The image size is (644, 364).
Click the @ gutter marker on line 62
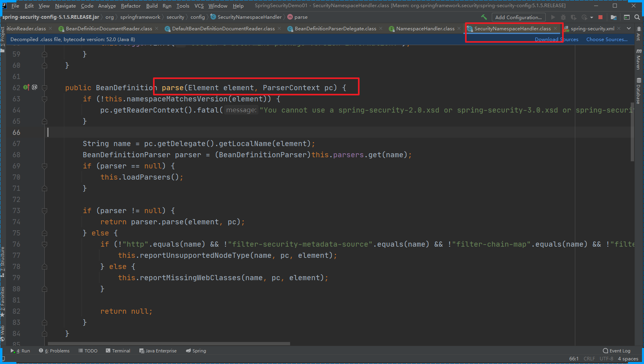[x=35, y=87]
